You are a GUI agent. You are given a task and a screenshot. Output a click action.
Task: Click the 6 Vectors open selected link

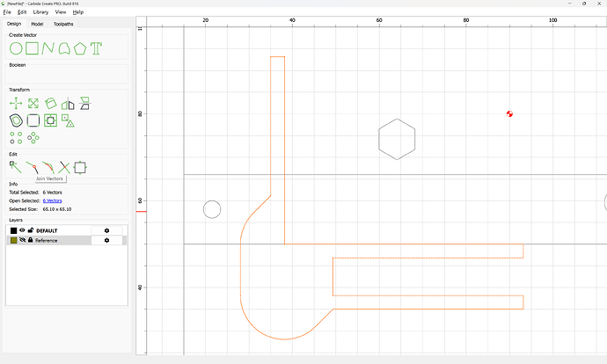pos(52,200)
